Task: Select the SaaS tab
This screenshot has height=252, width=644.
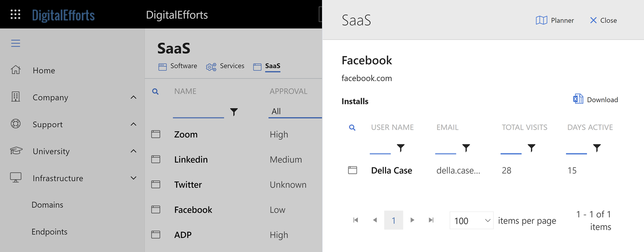Action: coord(267,66)
